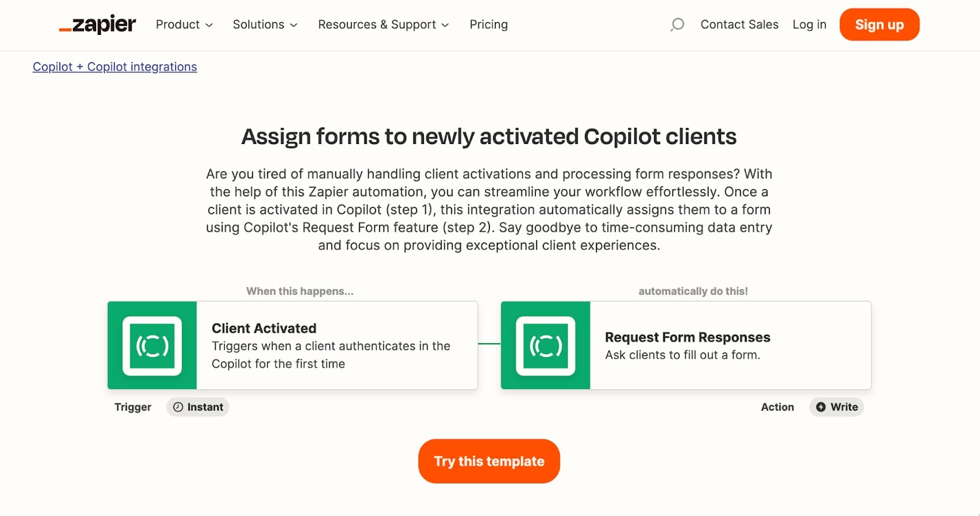Click the Log in link
Screen dimensions: 980x516
click(809, 25)
